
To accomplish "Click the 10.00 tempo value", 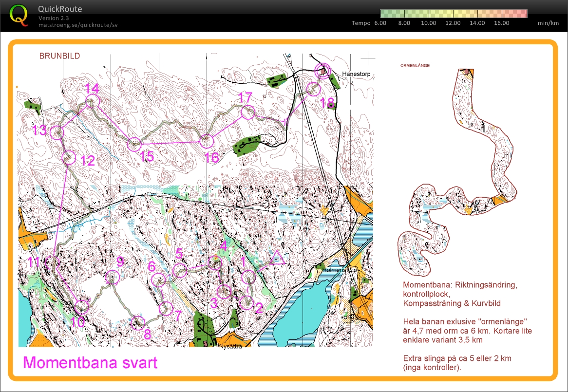I will click(x=429, y=23).
